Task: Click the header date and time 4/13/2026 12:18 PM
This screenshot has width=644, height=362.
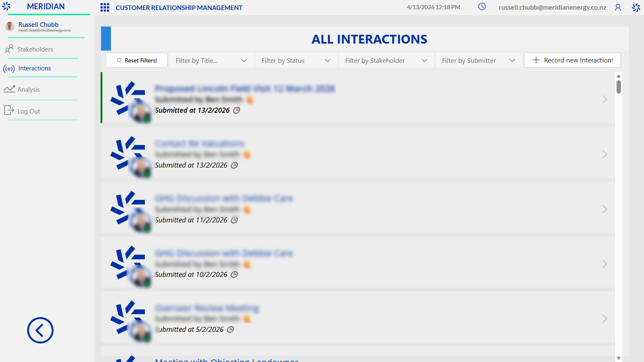Action: tap(433, 7)
